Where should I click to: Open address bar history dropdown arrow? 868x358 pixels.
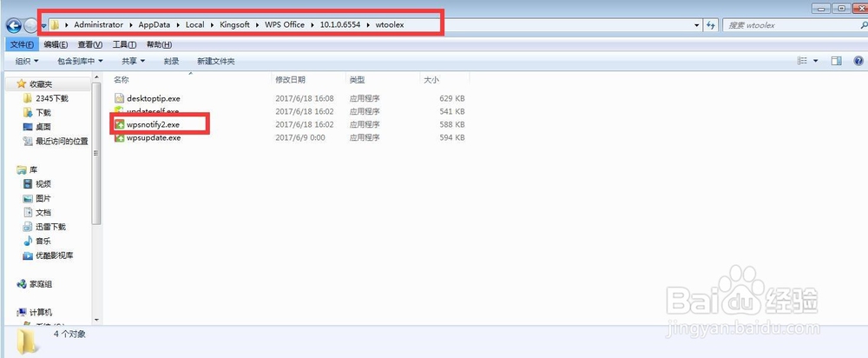697,25
